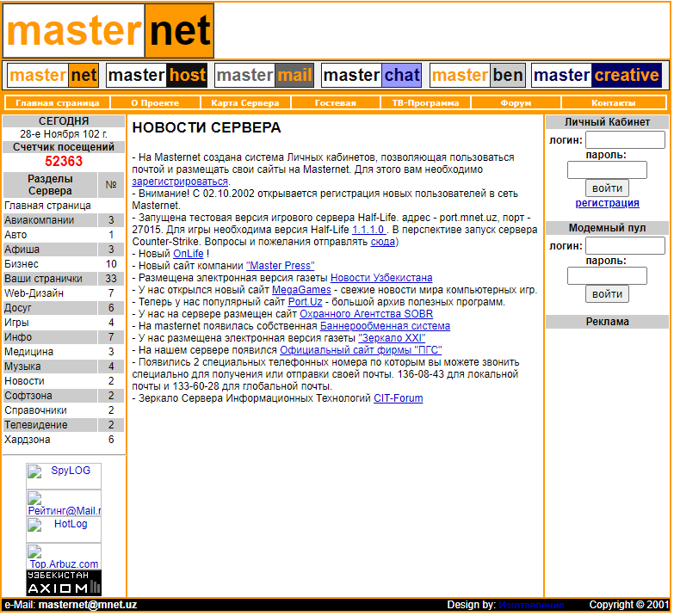Screen dimensions: 674x616
Task: Open the Гостевая menu item
Action: click(x=336, y=103)
